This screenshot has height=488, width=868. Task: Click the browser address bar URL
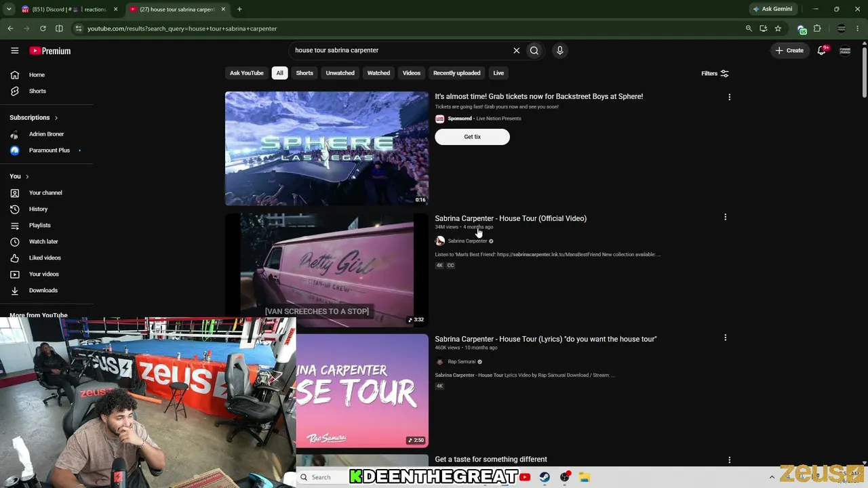click(x=182, y=28)
